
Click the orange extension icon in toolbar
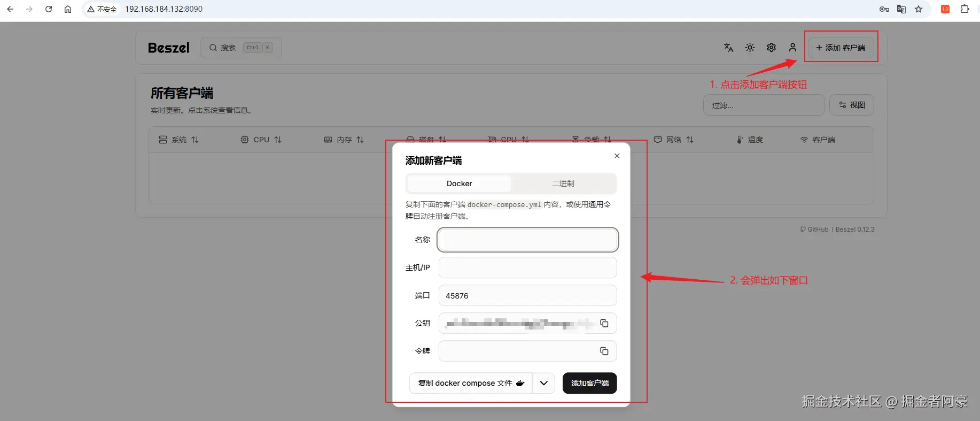[x=945, y=9]
